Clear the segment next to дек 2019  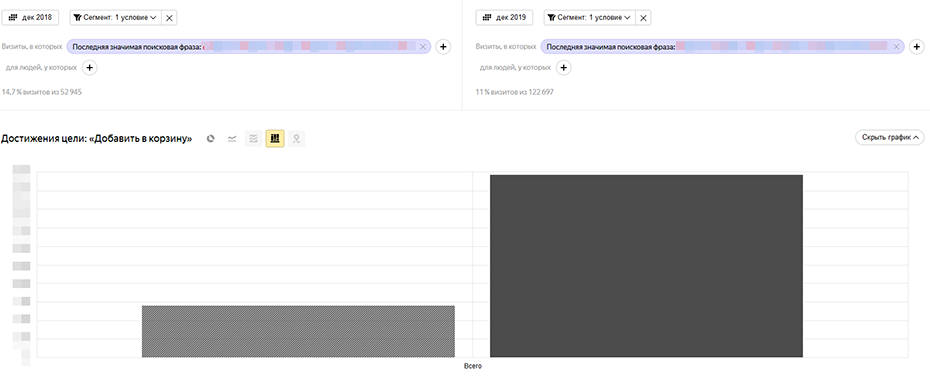click(643, 18)
